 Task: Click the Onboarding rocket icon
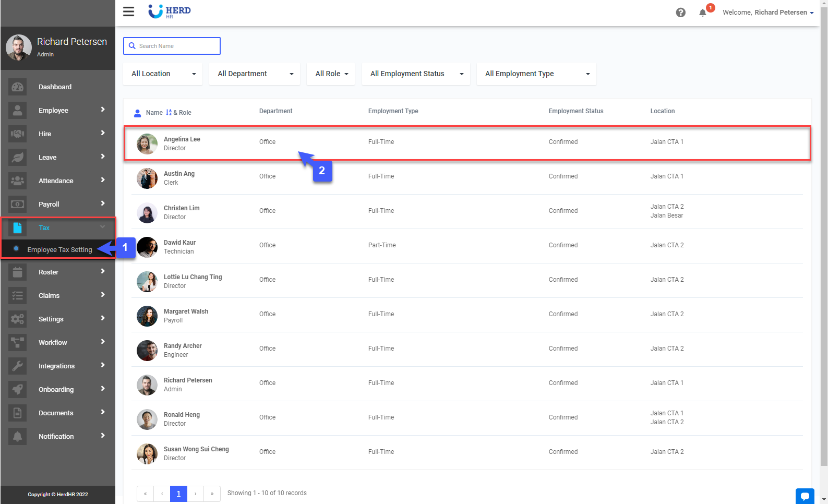click(17, 390)
